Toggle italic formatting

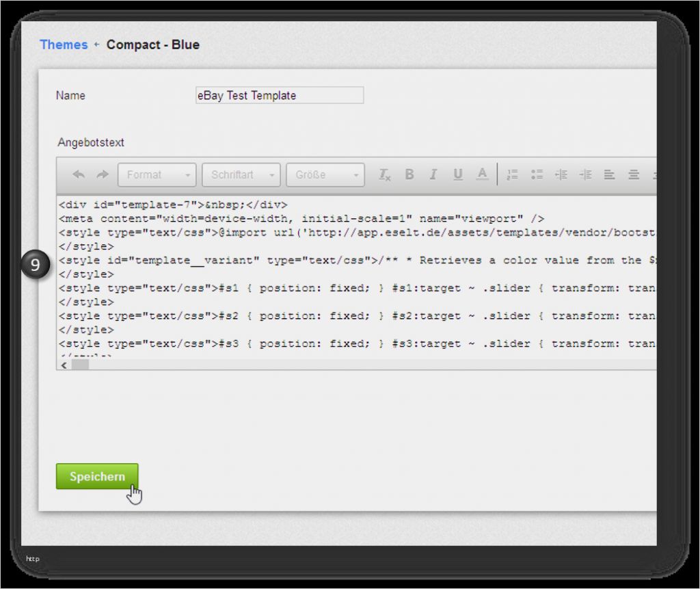tap(433, 174)
